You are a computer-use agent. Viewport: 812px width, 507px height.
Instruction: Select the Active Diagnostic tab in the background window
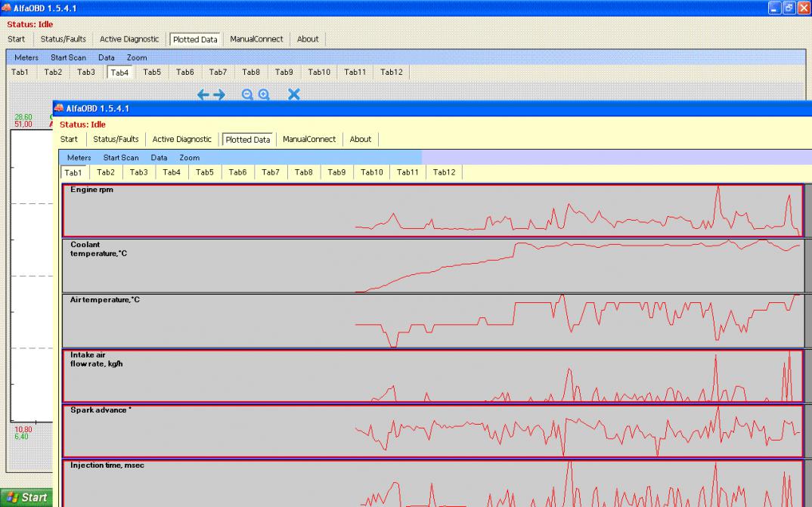[x=129, y=39]
